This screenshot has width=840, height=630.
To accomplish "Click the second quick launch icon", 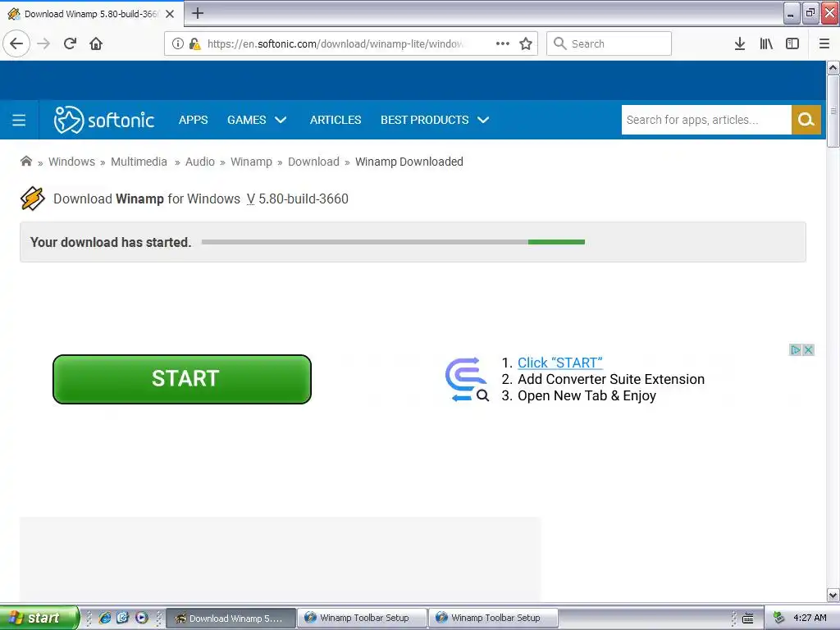I will click(123, 618).
